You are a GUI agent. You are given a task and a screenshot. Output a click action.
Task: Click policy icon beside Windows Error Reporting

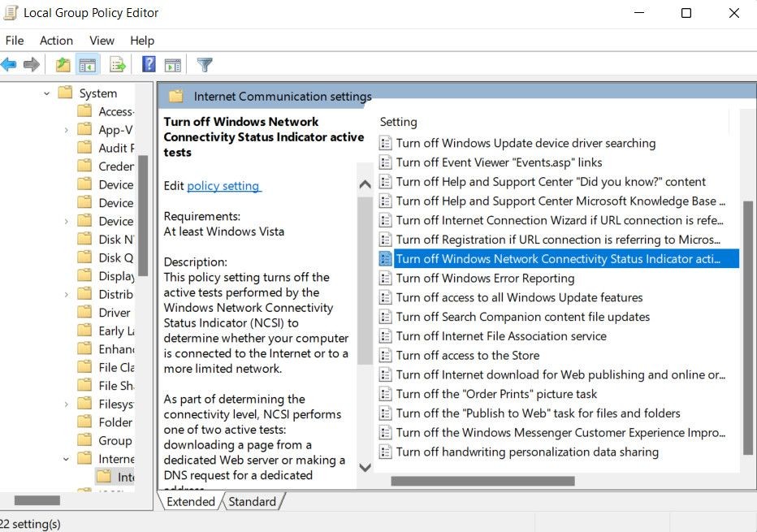click(x=385, y=278)
